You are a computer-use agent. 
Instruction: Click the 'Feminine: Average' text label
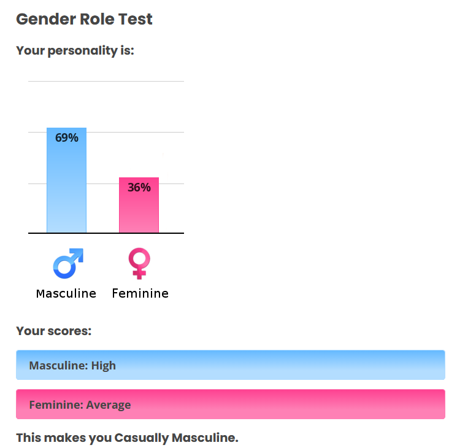[80, 404]
